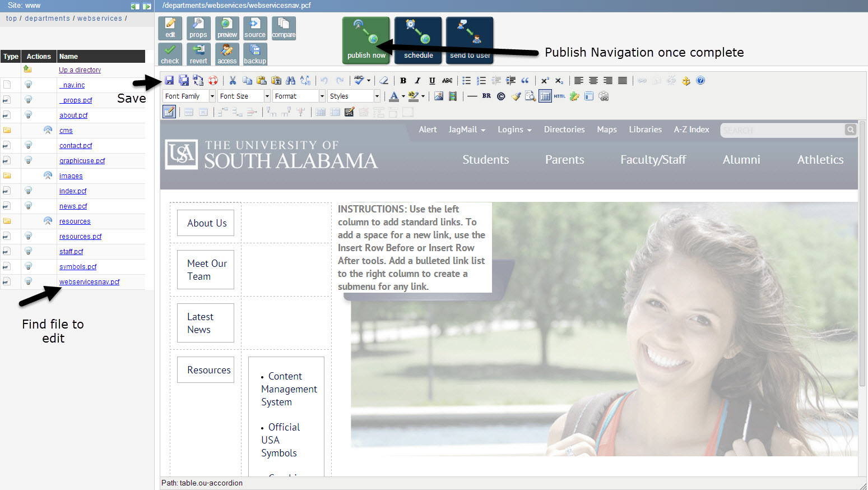
Task: Open the Alumni navigation item
Action: [x=741, y=160]
